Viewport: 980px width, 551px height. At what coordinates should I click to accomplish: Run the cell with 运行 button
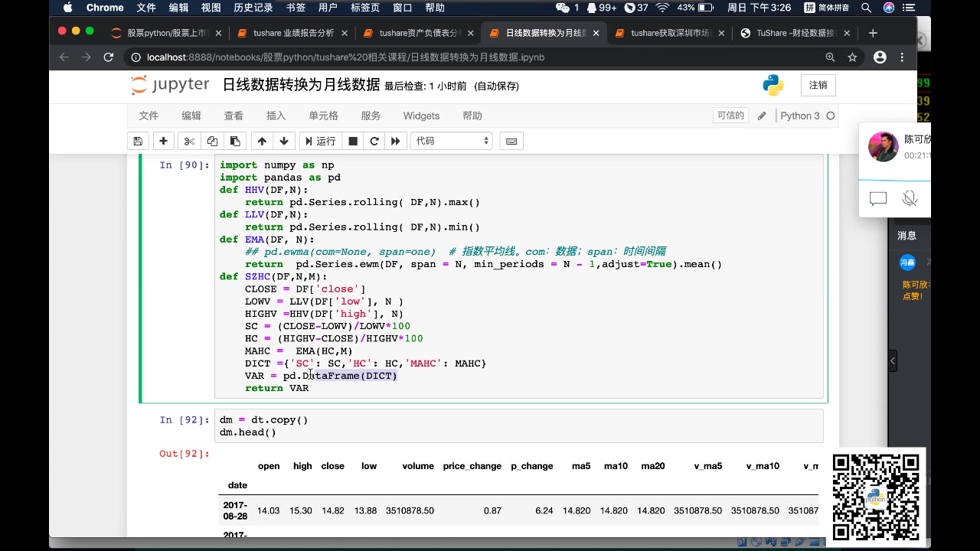pyautogui.click(x=320, y=141)
